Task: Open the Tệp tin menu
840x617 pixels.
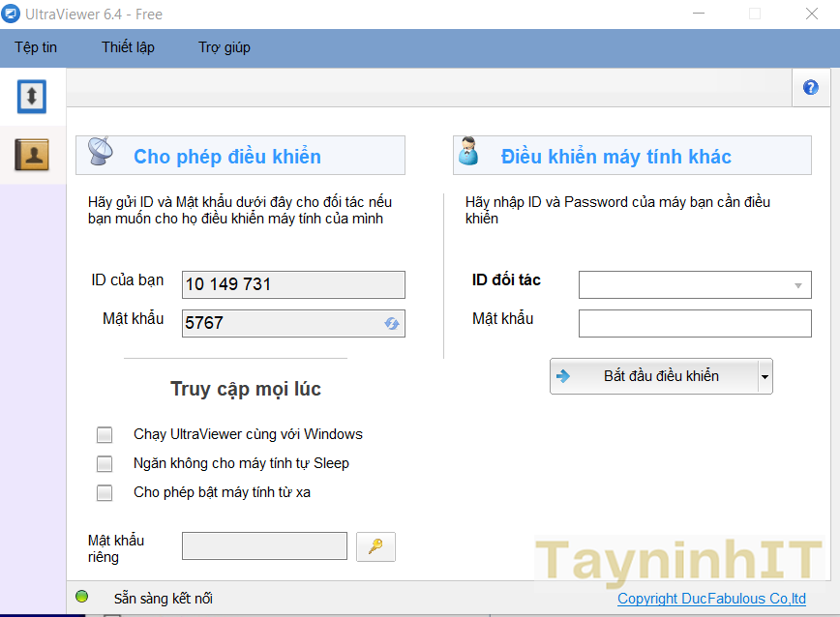Action: point(36,47)
